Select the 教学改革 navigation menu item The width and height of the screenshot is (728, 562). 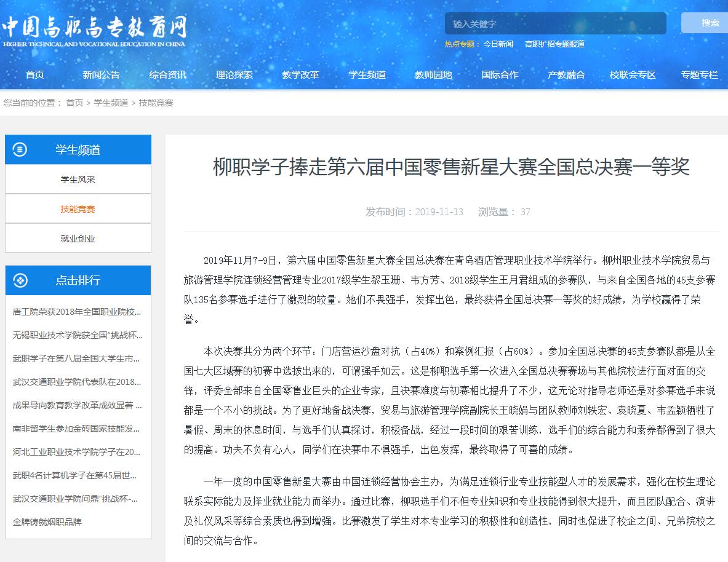(300, 75)
